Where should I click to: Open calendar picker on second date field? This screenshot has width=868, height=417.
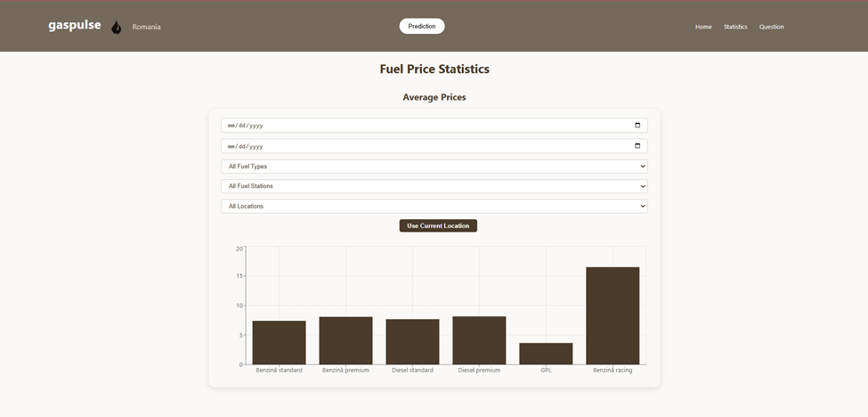click(637, 146)
